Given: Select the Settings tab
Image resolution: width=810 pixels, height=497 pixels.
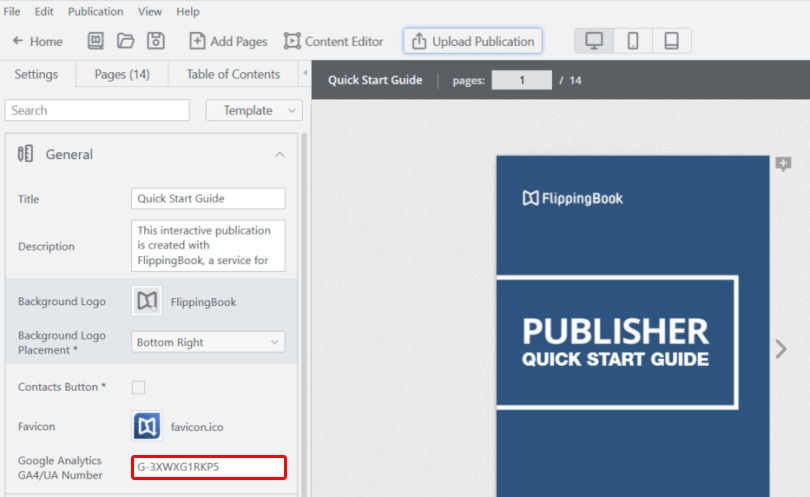Looking at the screenshot, I should 36,74.
